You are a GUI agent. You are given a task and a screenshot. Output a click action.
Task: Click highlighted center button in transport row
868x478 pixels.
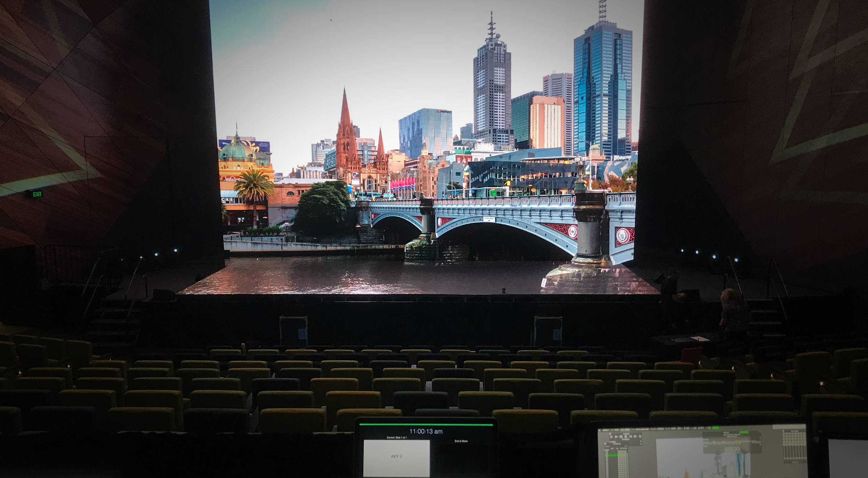[626, 436]
